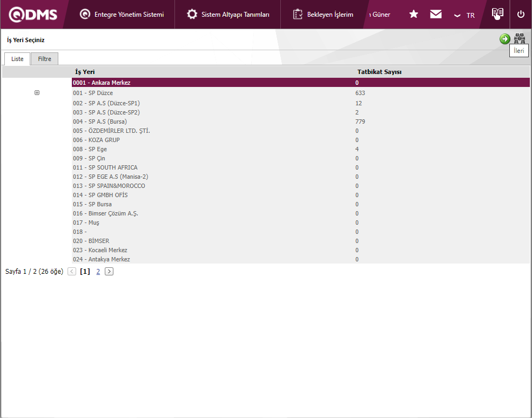
Task: Click the favorites star icon
Action: point(414,14)
